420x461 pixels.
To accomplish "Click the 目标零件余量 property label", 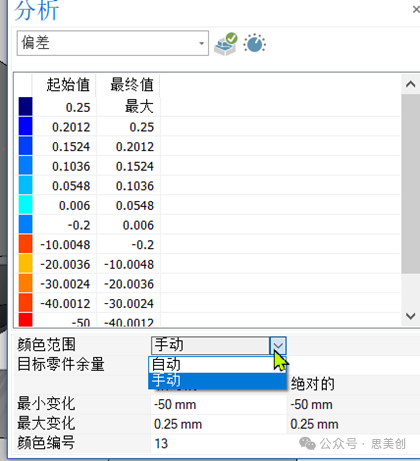I will pyautogui.click(x=61, y=364).
